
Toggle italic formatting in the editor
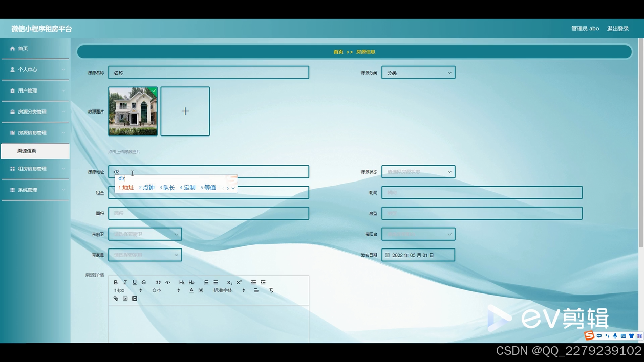coord(125,282)
